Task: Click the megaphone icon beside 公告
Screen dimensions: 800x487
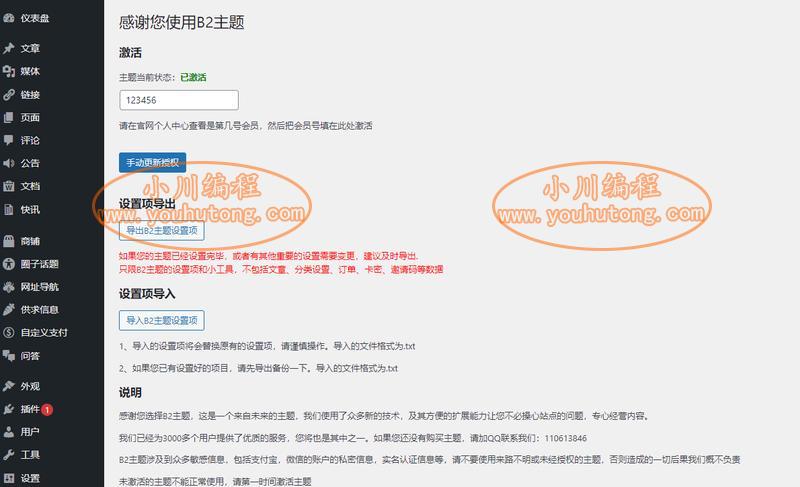Action: tap(8, 163)
